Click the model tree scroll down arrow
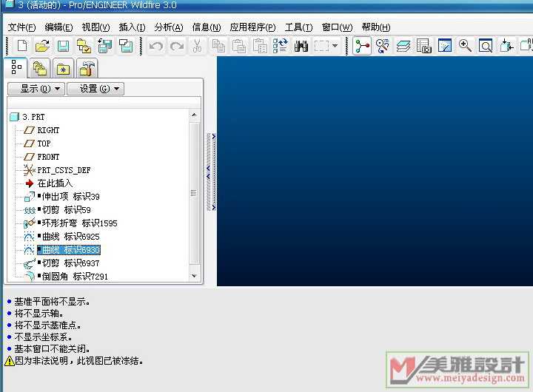 (194, 276)
